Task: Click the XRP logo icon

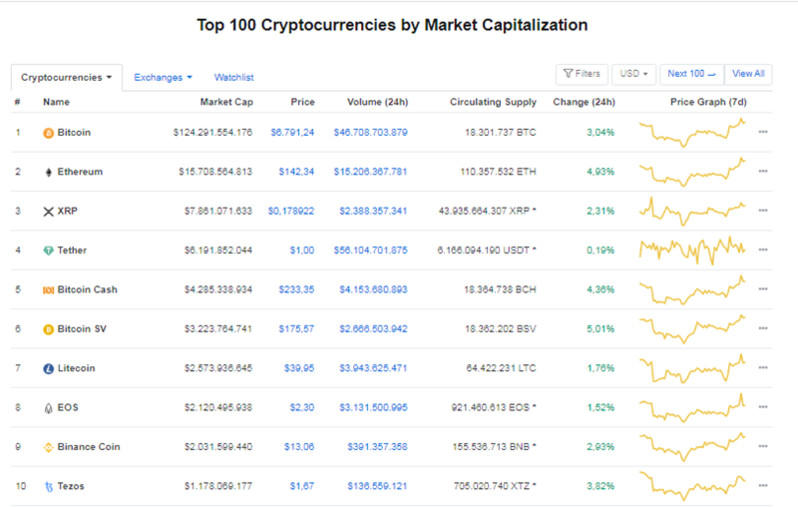Action: point(48,211)
